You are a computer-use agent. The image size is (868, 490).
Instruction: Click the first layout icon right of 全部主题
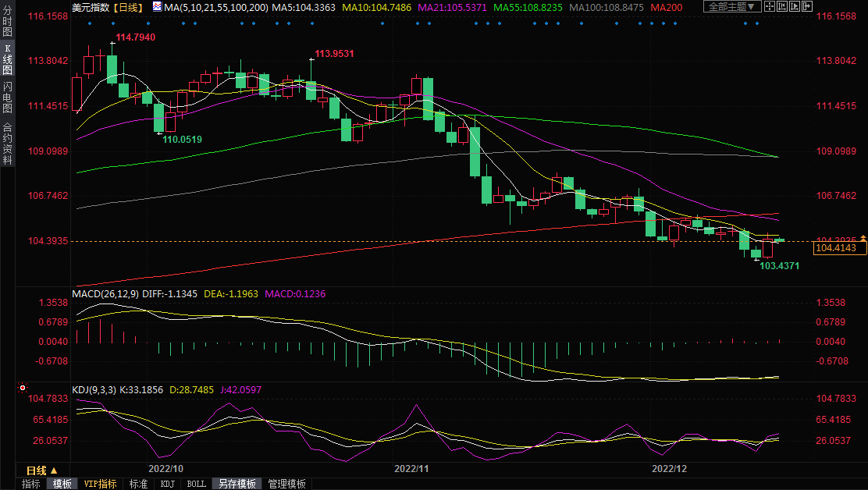pos(770,7)
